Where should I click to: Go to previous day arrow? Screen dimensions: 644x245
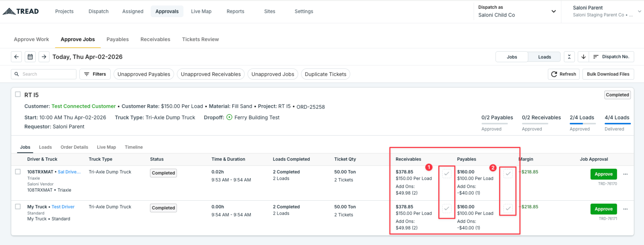pyautogui.click(x=17, y=57)
